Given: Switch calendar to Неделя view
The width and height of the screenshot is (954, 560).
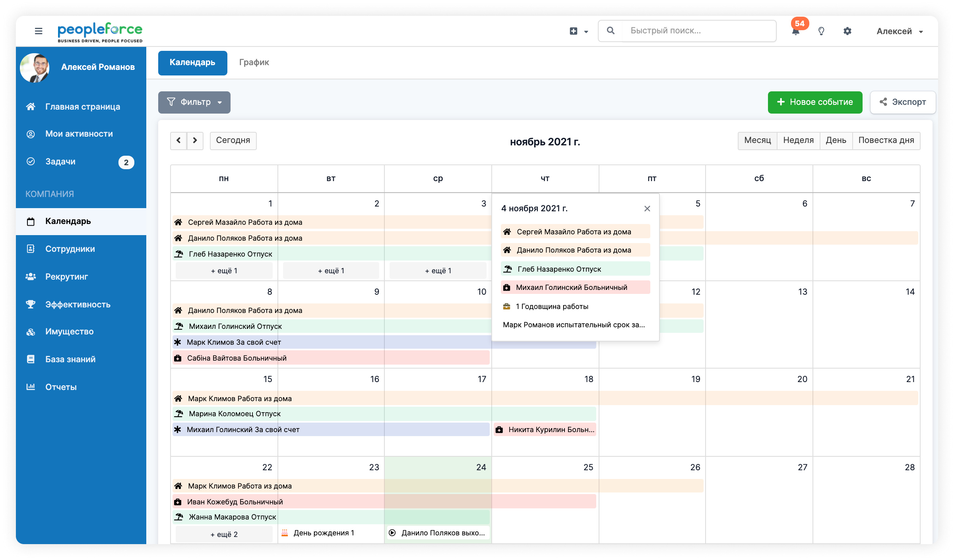Looking at the screenshot, I should click(x=798, y=141).
